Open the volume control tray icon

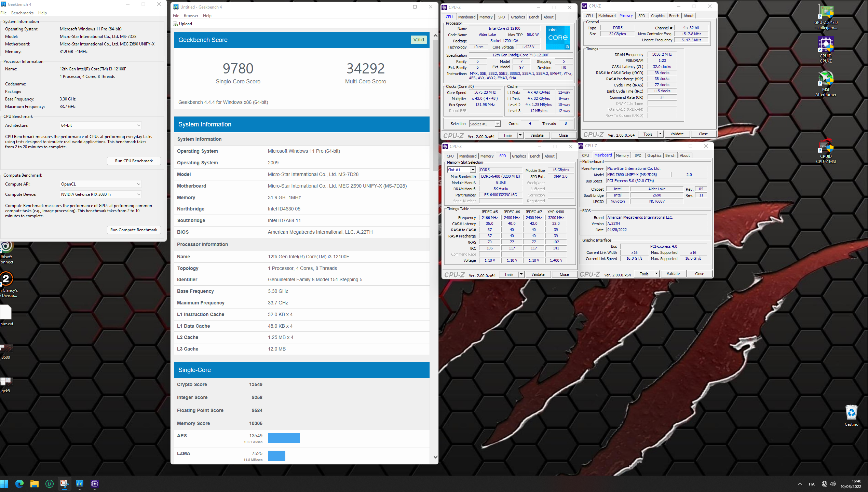point(833,484)
